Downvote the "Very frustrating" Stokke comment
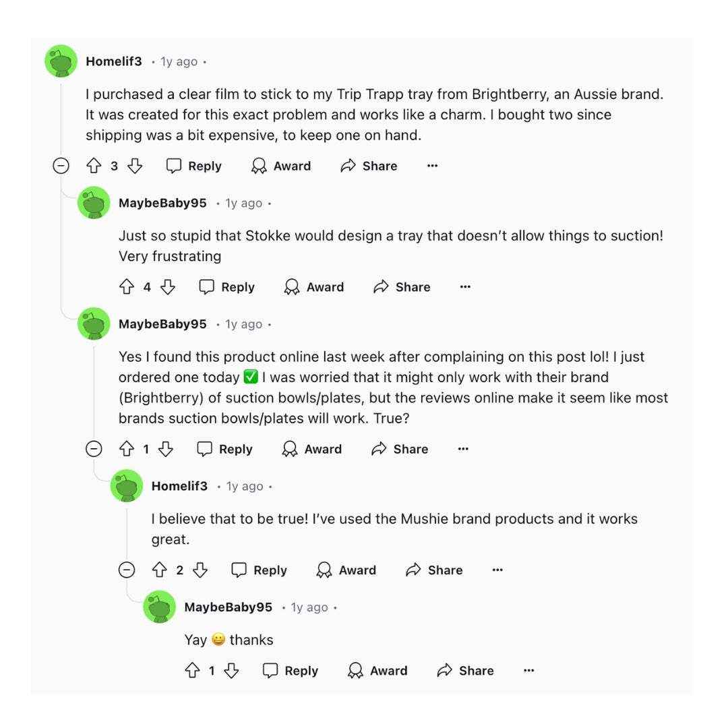The image size is (728, 728). (x=168, y=287)
